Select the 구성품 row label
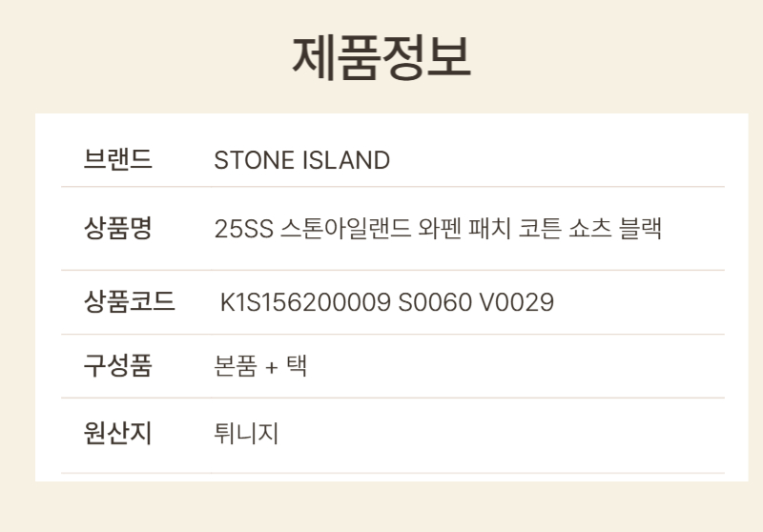Screen dimensions: 763x532 coord(117,366)
